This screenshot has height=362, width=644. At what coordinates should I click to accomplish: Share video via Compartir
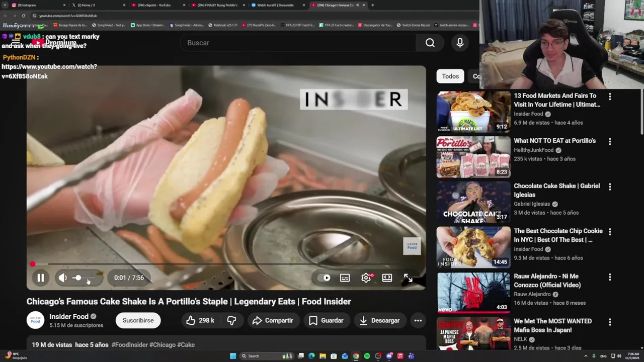tap(273, 320)
